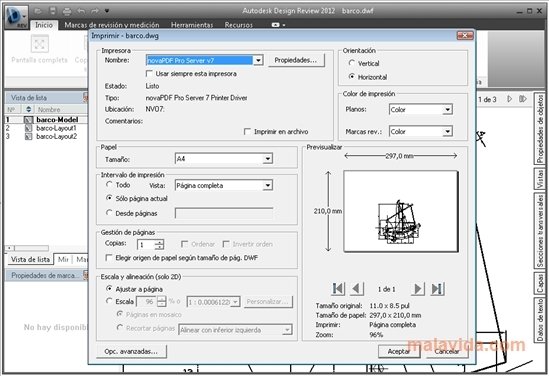Go to previous preview page

(x=356, y=288)
